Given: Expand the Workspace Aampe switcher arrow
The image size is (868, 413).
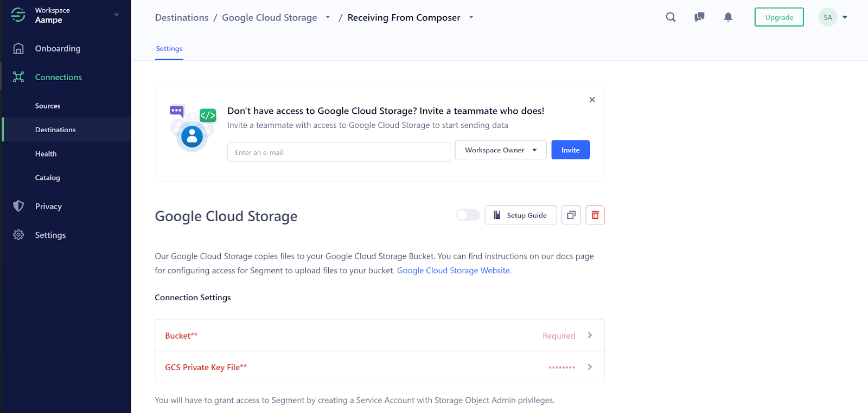Looking at the screenshot, I should click(116, 15).
